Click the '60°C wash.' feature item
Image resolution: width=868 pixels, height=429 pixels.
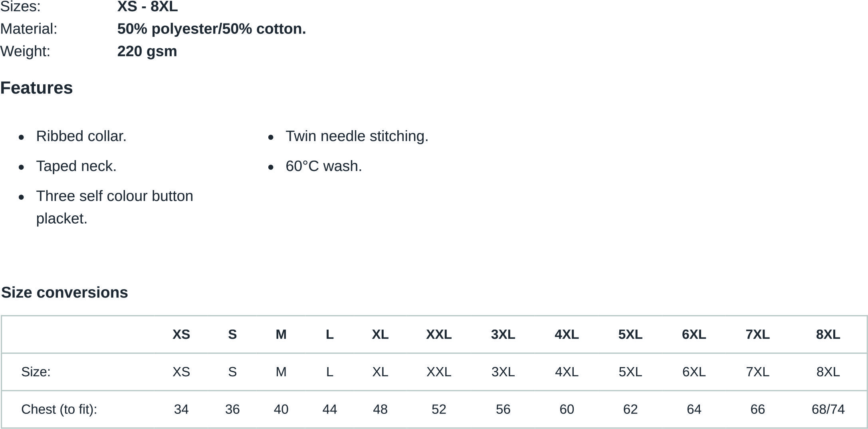(x=323, y=166)
